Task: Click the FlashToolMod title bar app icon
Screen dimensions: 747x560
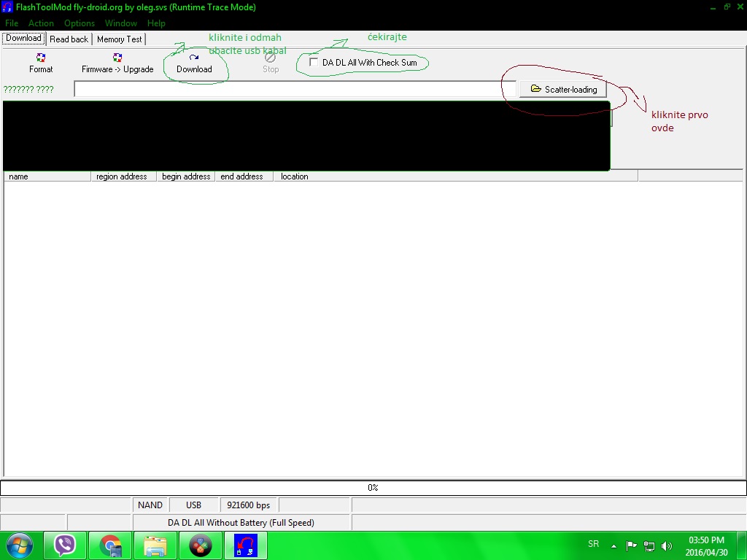Action: 7,7
